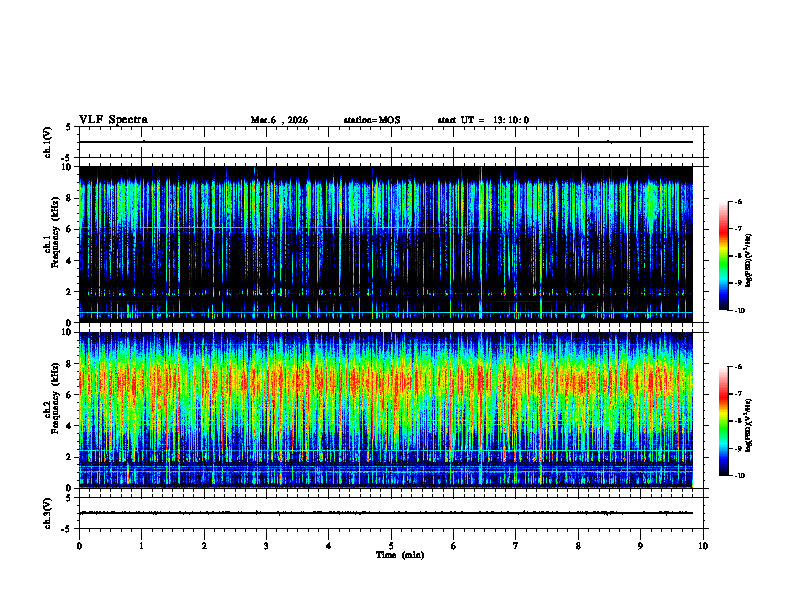The width and height of the screenshot is (792, 612).
Task: Click time axis tick label "0"
Action: pyautogui.click(x=79, y=546)
